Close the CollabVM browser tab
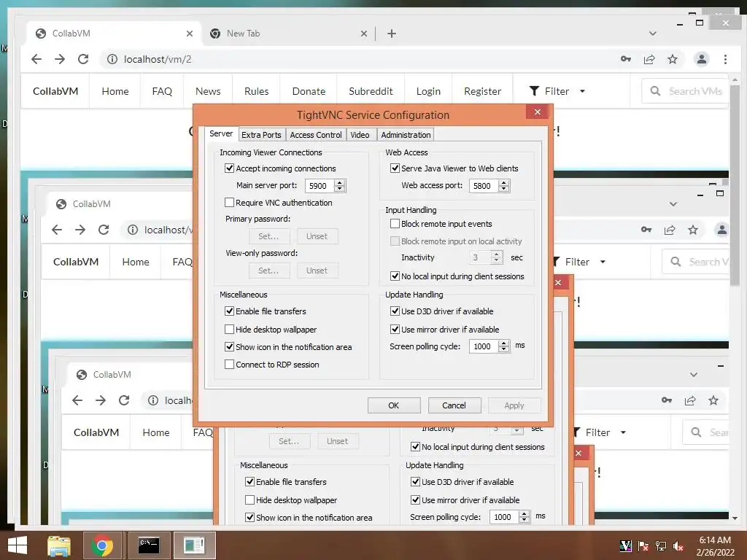The image size is (747, 560). (x=190, y=34)
